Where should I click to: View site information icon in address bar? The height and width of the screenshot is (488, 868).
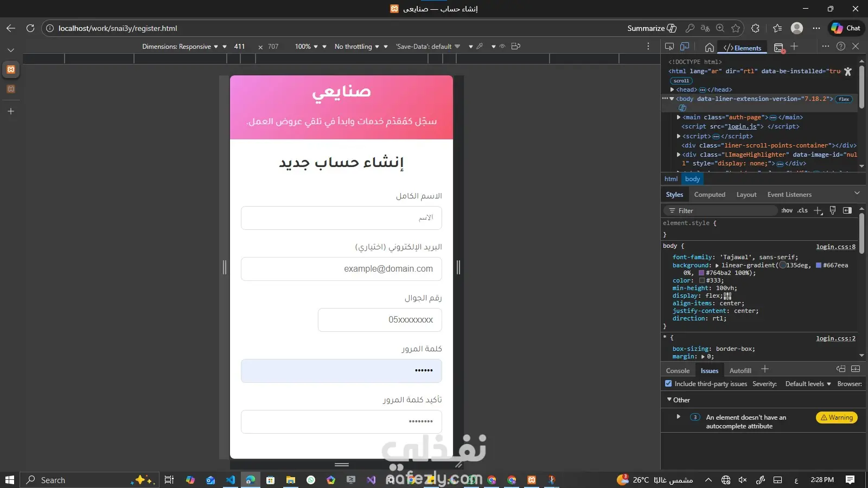pyautogui.click(x=50, y=28)
